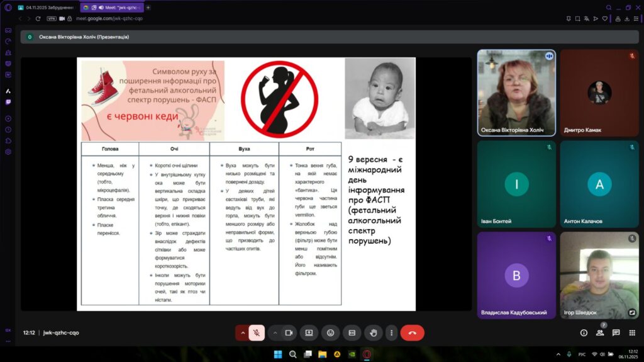Expand audio settings arrow beside microphone
Screen dimensions: 644x362
pos(243,332)
